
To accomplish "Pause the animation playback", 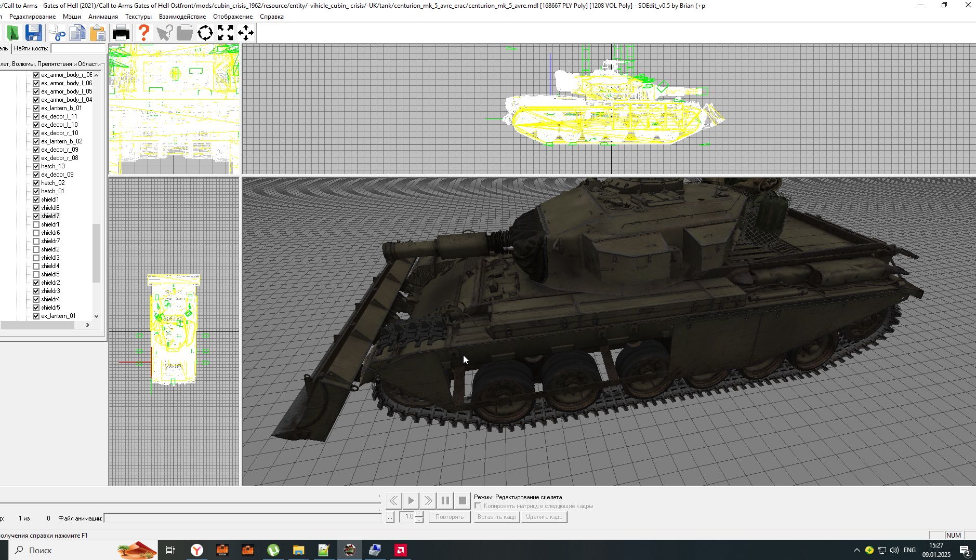I will pyautogui.click(x=445, y=501).
